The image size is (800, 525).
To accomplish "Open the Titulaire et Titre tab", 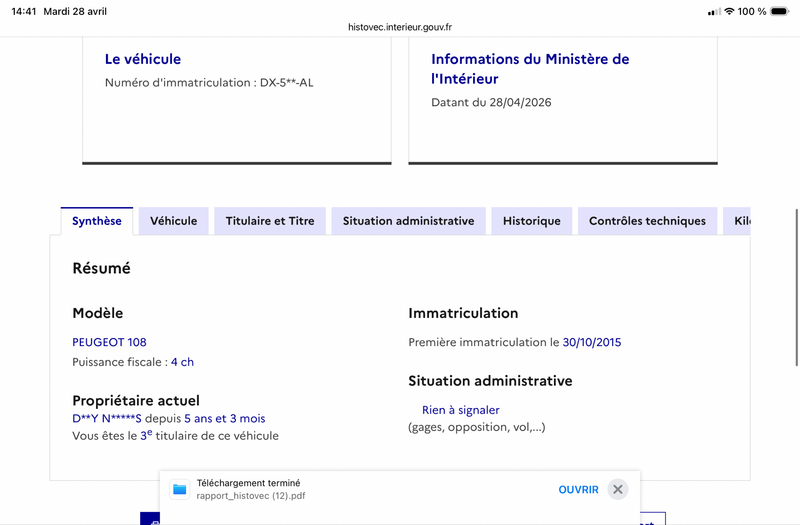I will (270, 221).
